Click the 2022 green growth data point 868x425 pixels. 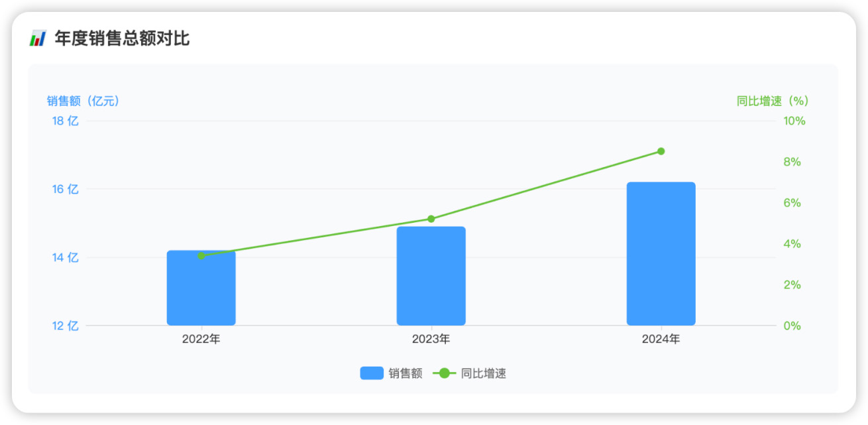201,255
